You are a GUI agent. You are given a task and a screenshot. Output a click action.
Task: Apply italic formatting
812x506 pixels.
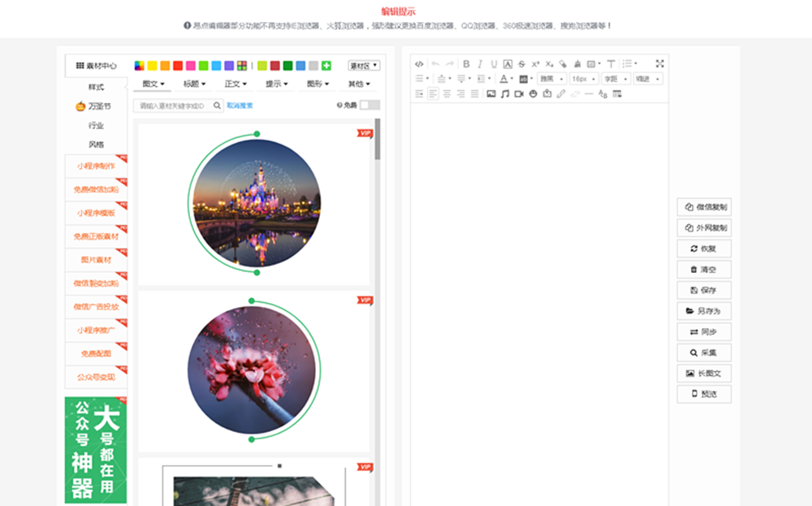480,64
